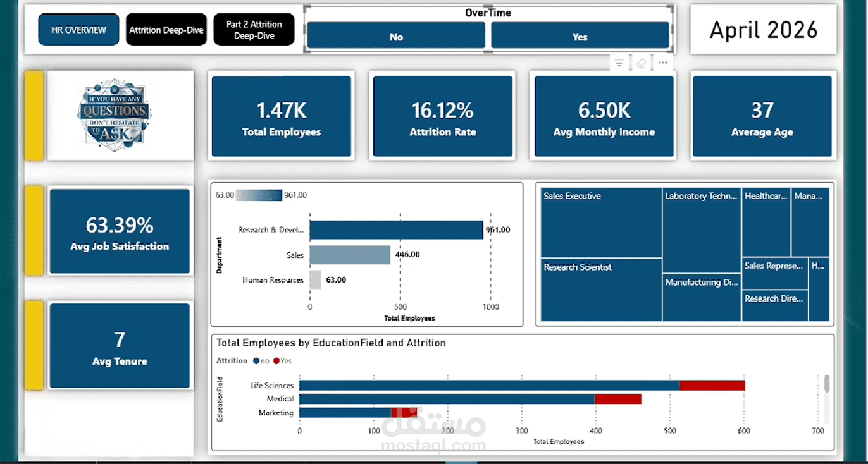Click the 'Medical' axis label
Image resolution: width=868 pixels, height=464 pixels.
280,399
